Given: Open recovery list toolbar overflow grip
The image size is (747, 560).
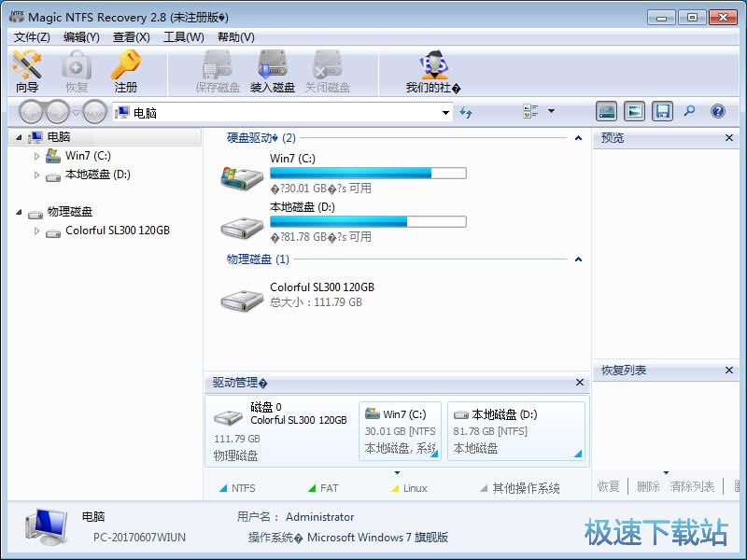Looking at the screenshot, I should coord(737,485).
